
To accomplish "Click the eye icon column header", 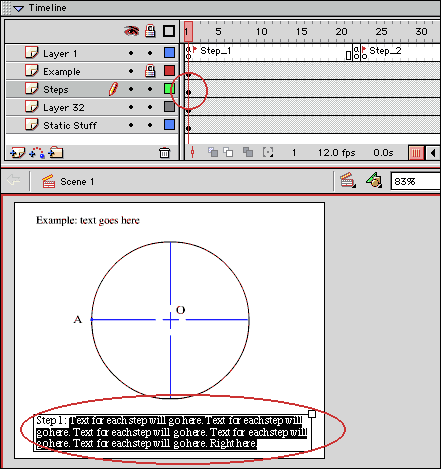I will tap(131, 31).
